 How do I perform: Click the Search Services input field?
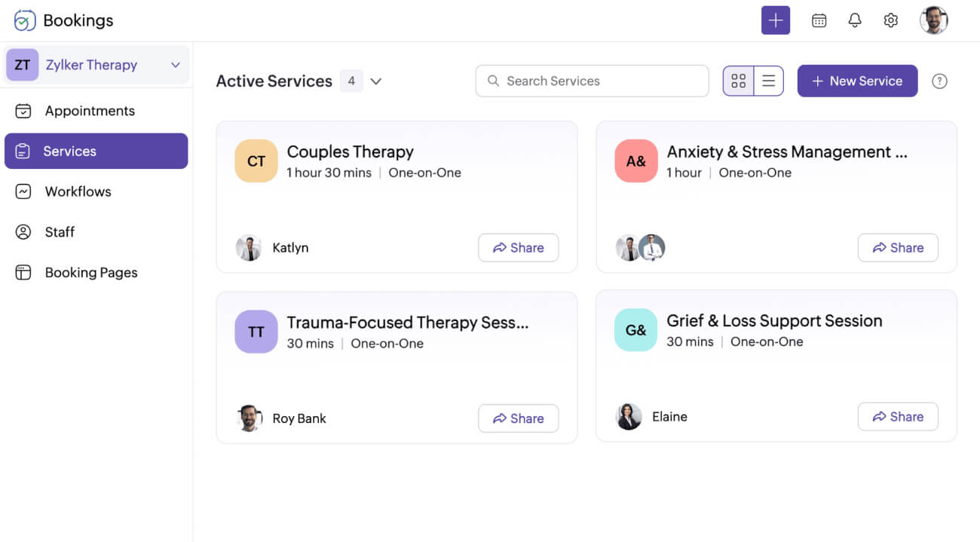click(592, 81)
